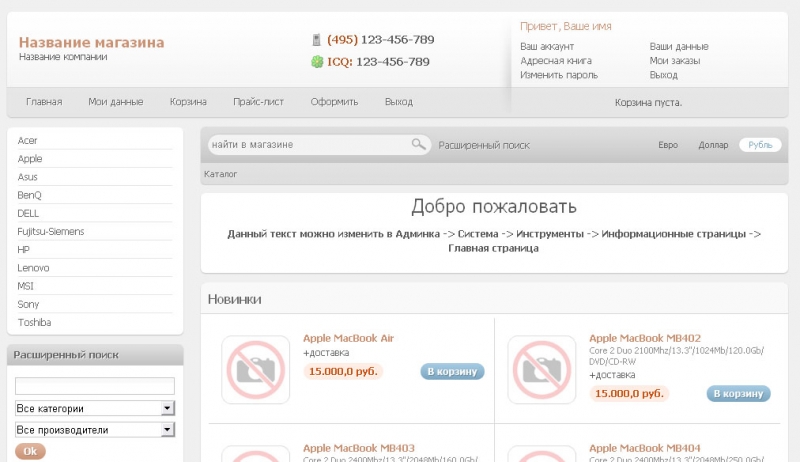Open the Apple MacBook Air product title
This screenshot has width=800, height=462.
(348, 338)
